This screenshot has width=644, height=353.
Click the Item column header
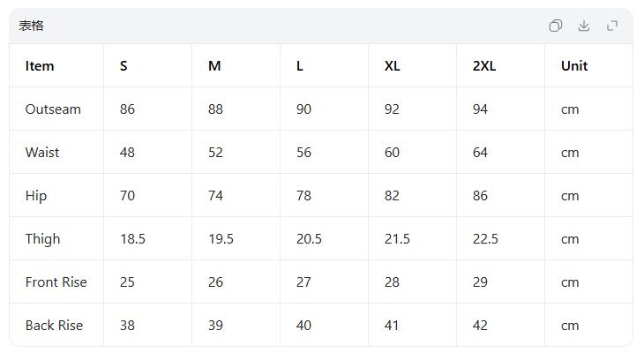click(40, 65)
